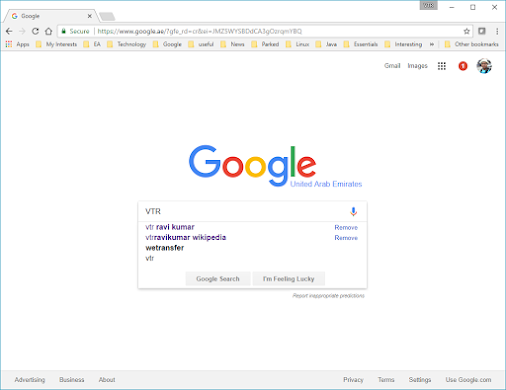Viewport: 506px width, 390px height.
Task: Go back using the browser back arrow
Action: [9, 31]
